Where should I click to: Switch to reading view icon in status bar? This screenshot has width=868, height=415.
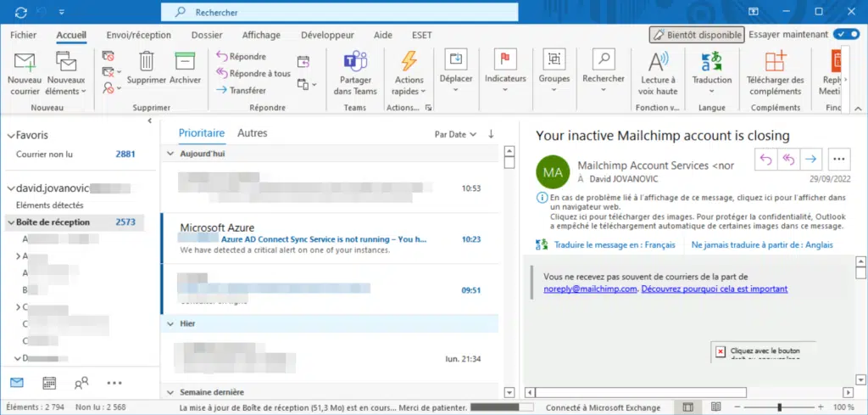coord(715,407)
